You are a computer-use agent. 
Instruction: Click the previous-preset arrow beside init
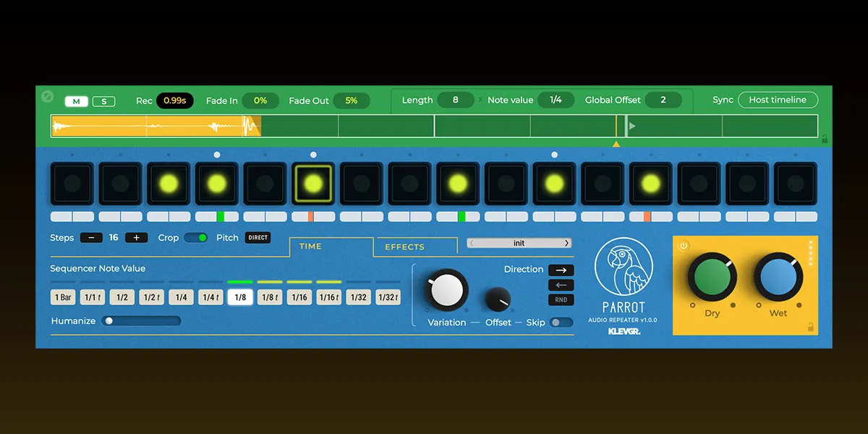(471, 242)
